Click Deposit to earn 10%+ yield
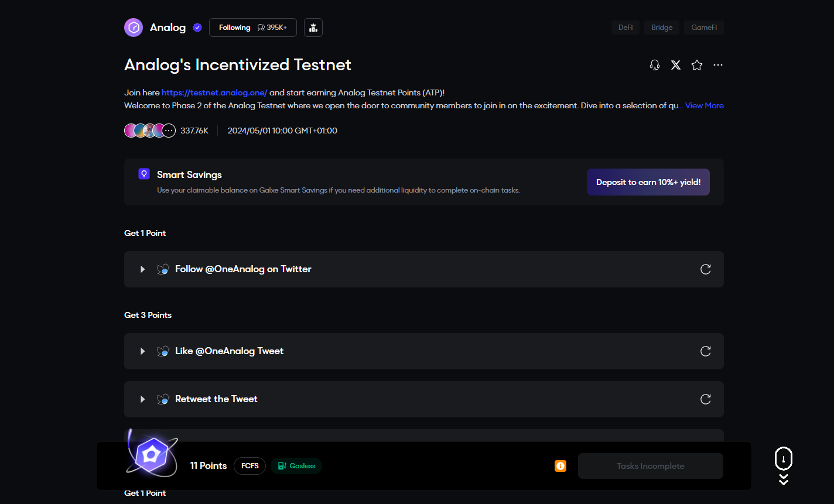Screen dimensions: 834x504 pos(648,182)
